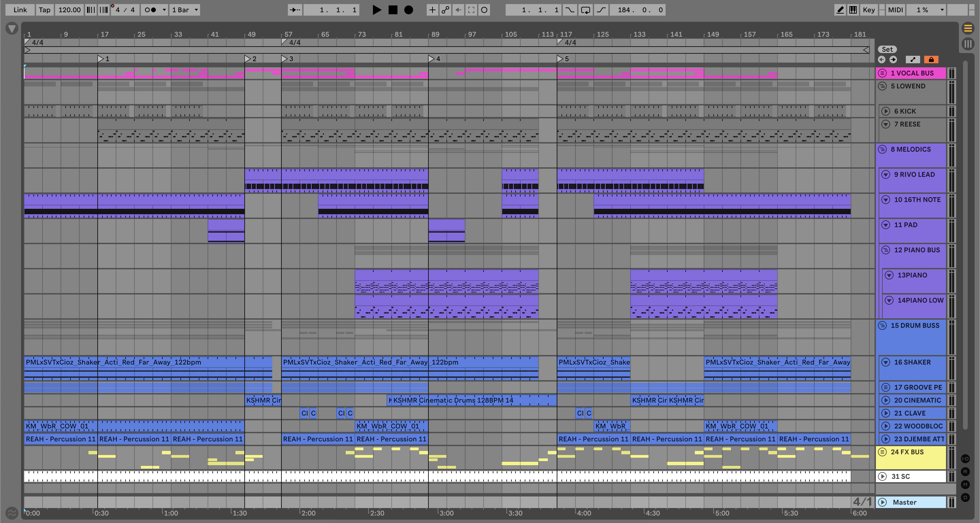Jump to locator 4 in the arrangement
Image resolution: width=980 pixels, height=523 pixels.
point(431,59)
